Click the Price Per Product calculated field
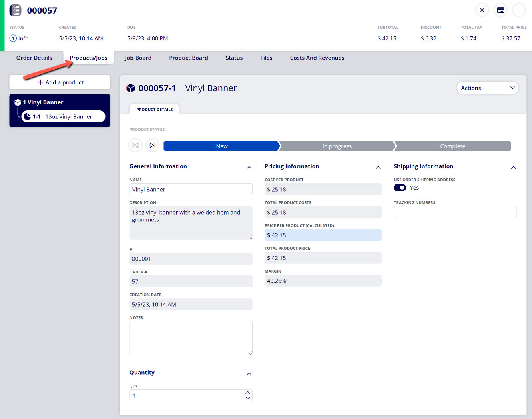This screenshot has height=419, width=532. click(x=323, y=235)
